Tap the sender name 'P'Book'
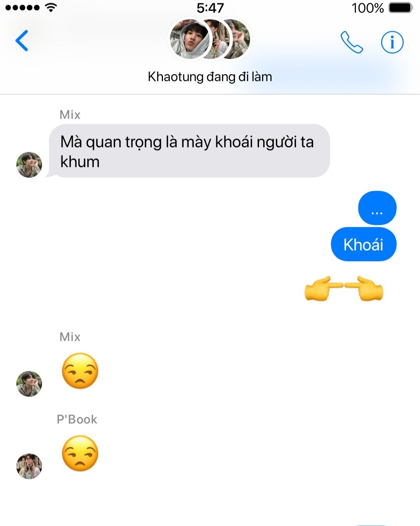The height and width of the screenshot is (526, 420). 77,419
